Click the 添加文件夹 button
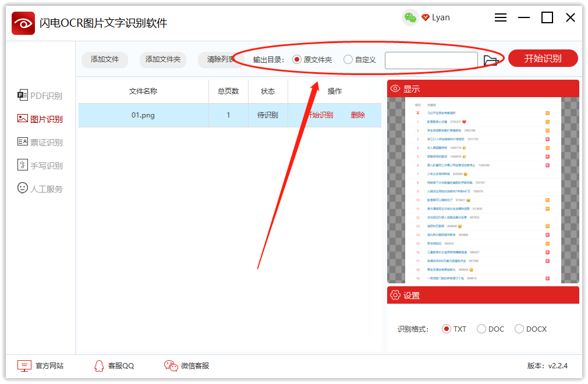This screenshot has width=588, height=384. [163, 59]
